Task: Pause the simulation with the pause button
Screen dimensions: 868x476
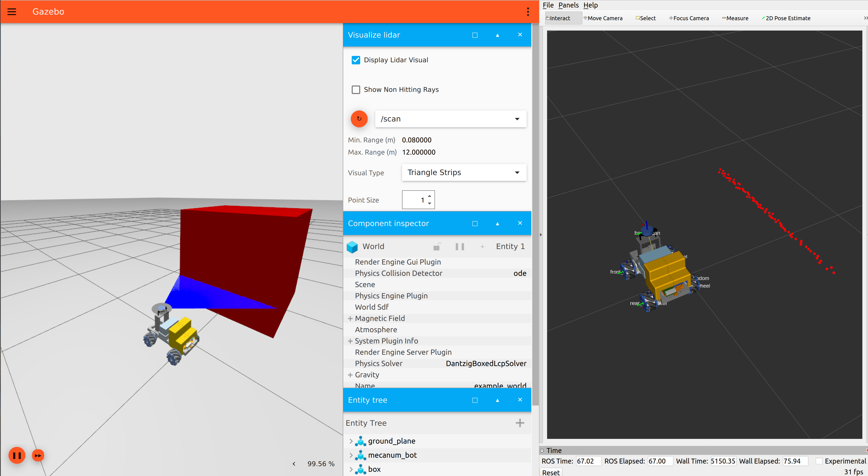Action: point(17,456)
